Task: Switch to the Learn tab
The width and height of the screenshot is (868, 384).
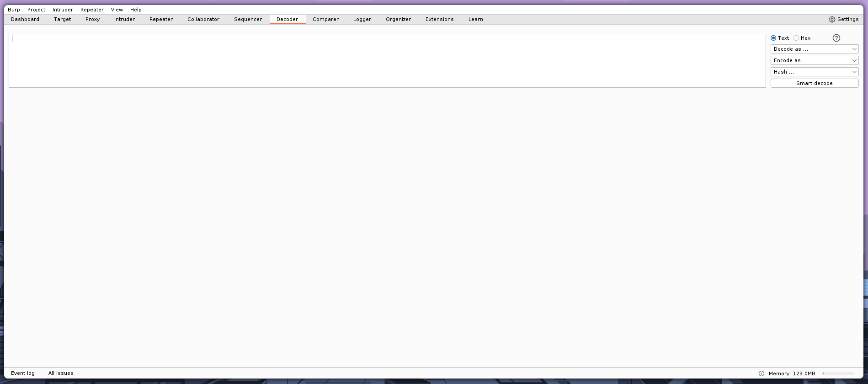Action: 475,19
